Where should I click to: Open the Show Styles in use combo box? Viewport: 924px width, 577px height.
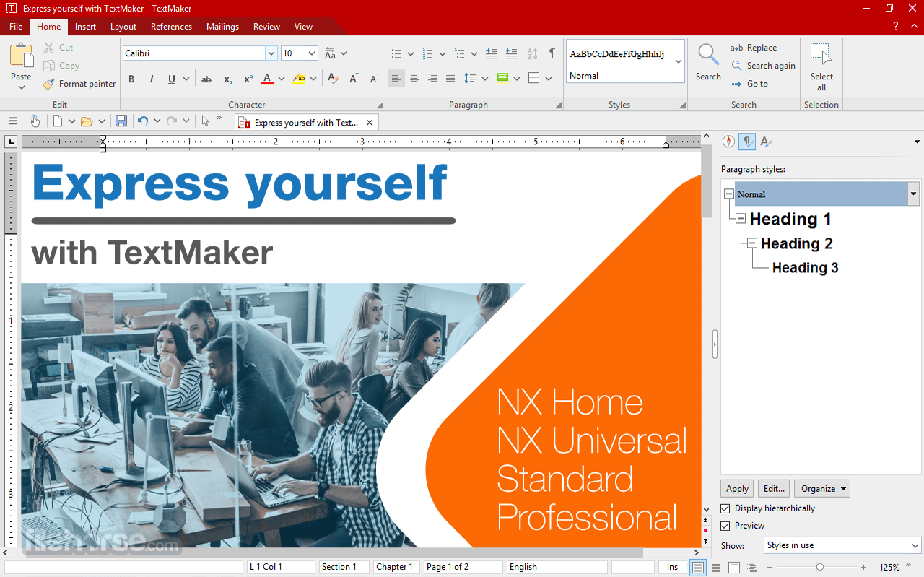(x=842, y=545)
